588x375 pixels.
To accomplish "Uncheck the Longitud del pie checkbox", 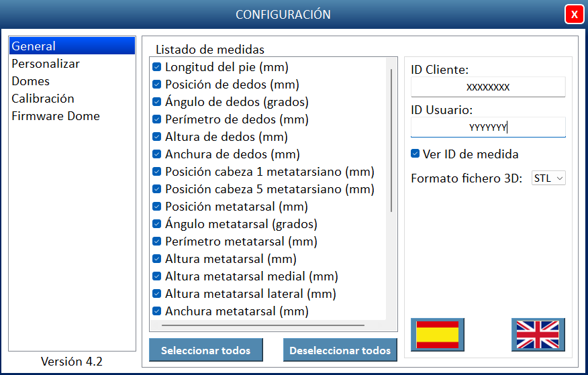I will 156,67.
